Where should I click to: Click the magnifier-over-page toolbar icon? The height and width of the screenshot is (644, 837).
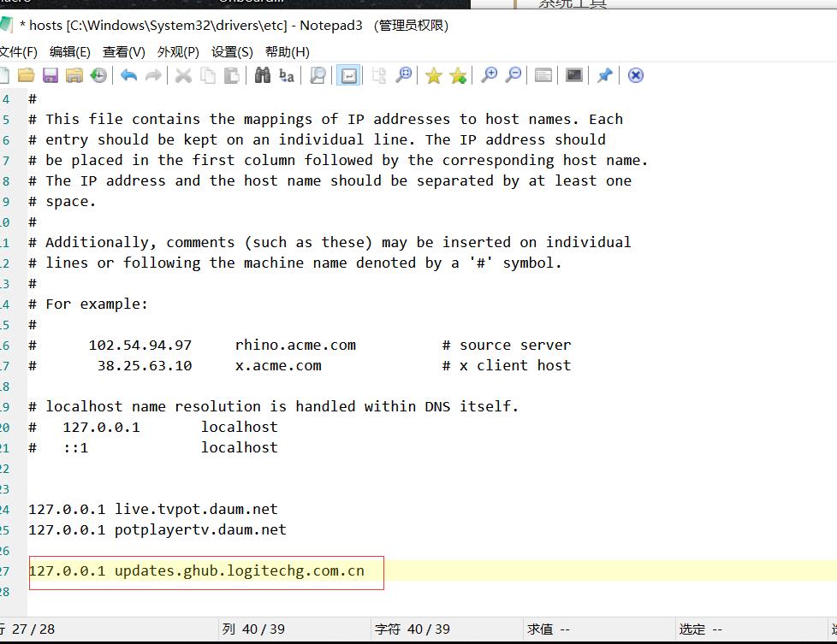click(x=318, y=75)
